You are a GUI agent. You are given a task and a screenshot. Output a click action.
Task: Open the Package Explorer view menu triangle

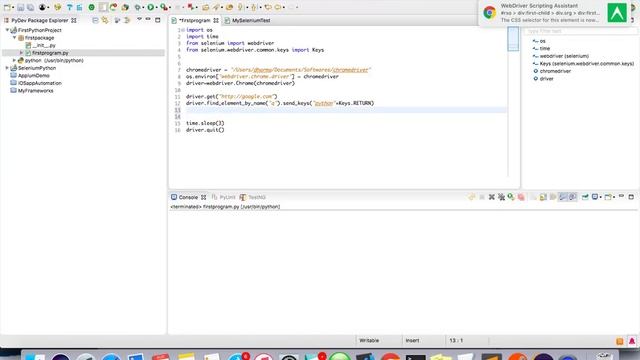pos(139,20)
